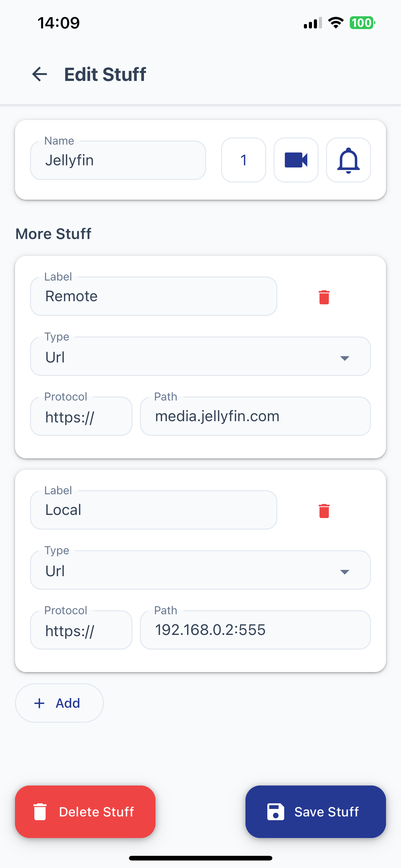The width and height of the screenshot is (401, 868).
Task: Edit the Label field containing Remote
Action: [154, 296]
